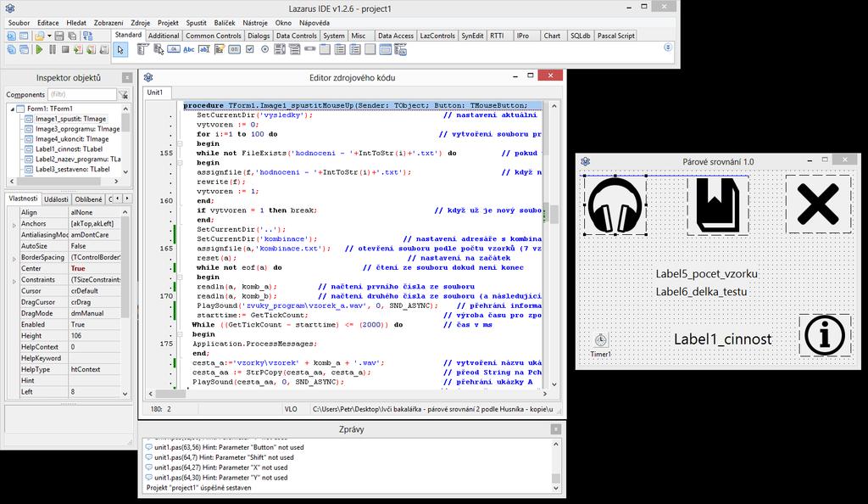The image size is (868, 504).
Task: Click the View Units icon
Action: (11, 49)
